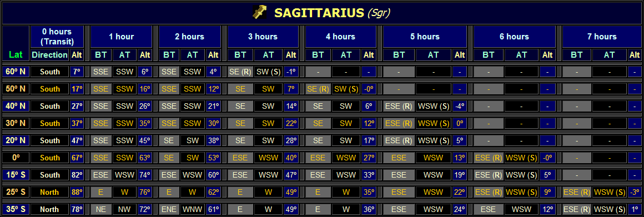Click the NE cell in the 35º S row
644x217 pixels.
101,210
